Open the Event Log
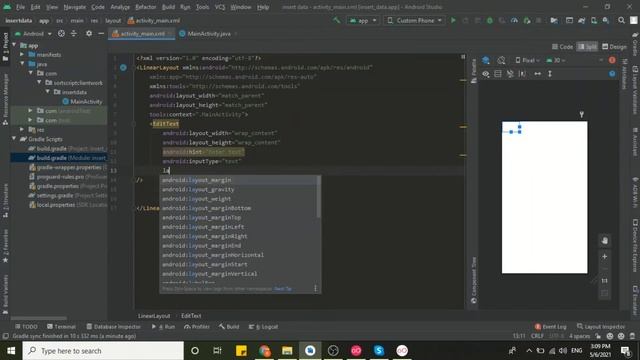This screenshot has width=640, height=360. point(551,327)
